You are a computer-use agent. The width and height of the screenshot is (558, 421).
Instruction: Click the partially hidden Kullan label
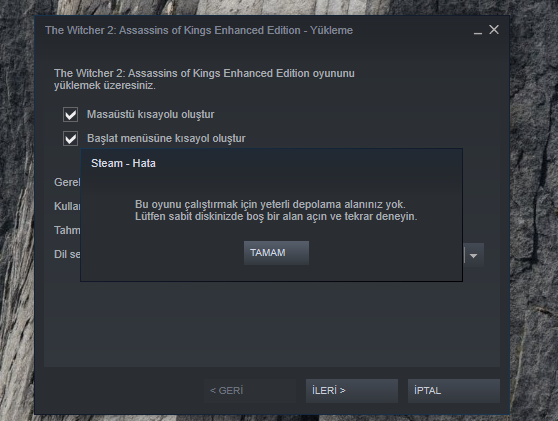(x=67, y=206)
